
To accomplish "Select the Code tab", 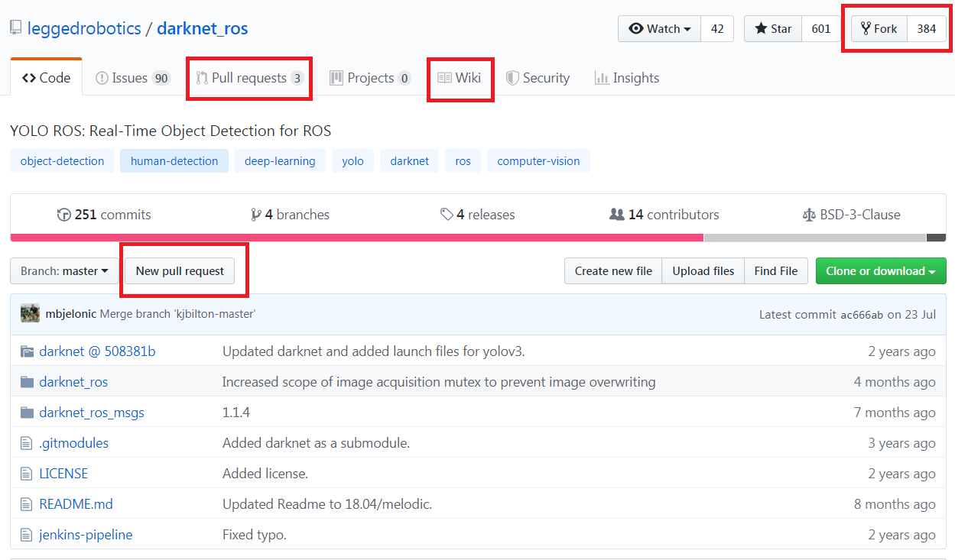I will (47, 77).
